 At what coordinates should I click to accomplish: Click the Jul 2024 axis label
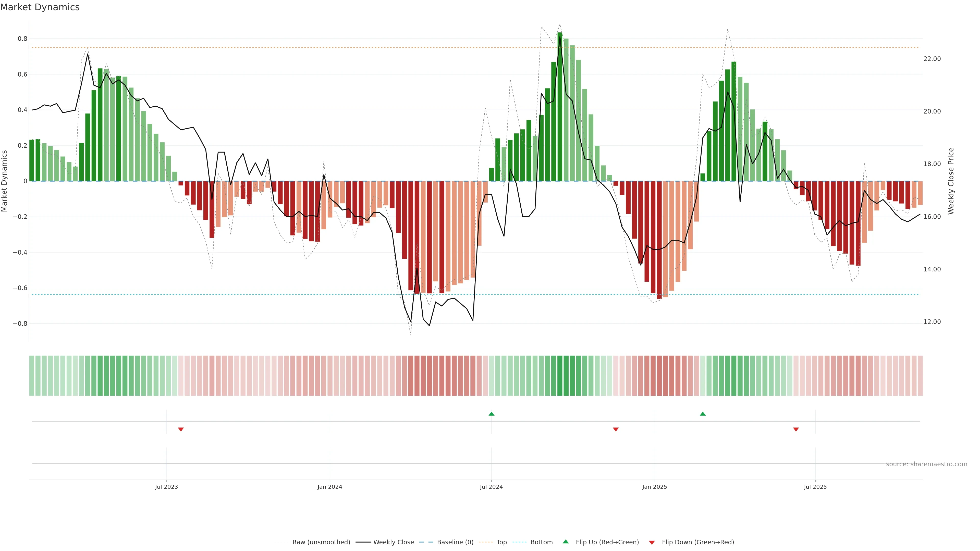(x=491, y=487)
